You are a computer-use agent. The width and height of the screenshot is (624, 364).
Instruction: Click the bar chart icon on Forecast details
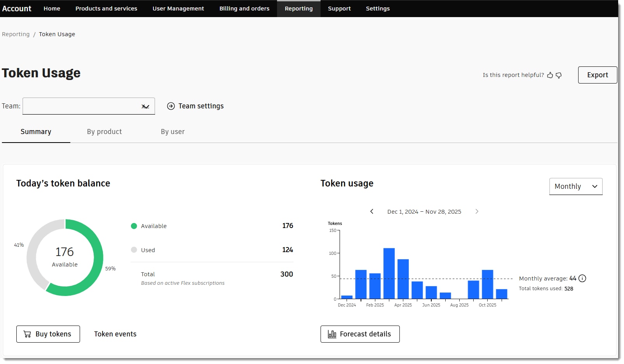(x=332, y=334)
